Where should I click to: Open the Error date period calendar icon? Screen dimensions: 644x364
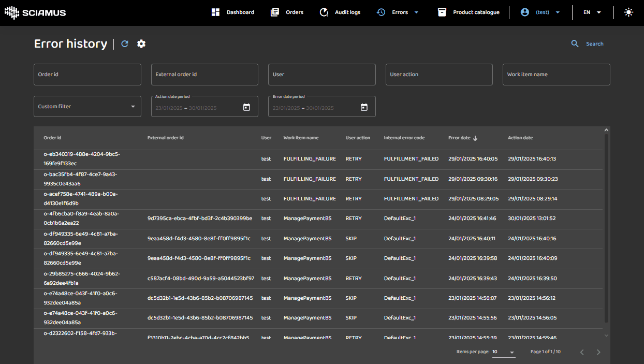click(364, 107)
